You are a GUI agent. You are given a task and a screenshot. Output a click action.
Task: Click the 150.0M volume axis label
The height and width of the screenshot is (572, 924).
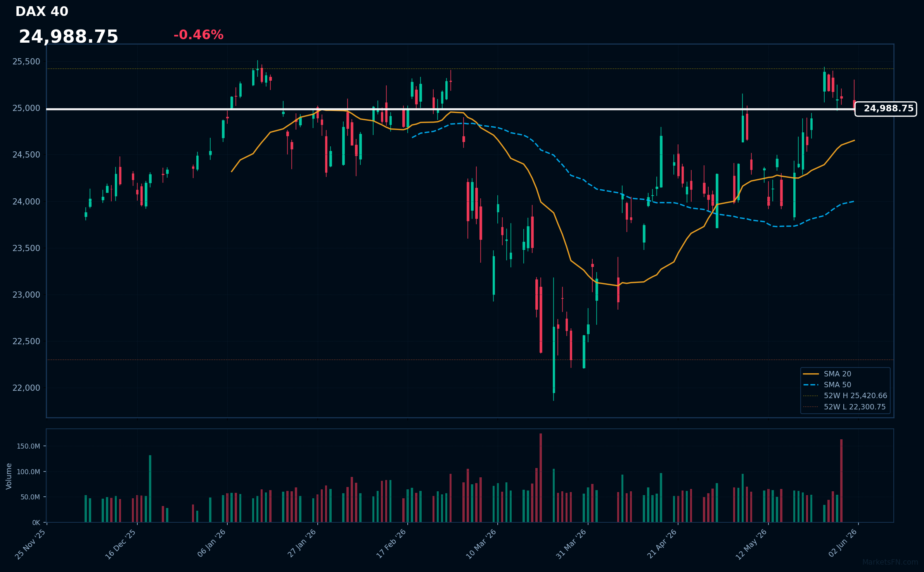(x=28, y=446)
